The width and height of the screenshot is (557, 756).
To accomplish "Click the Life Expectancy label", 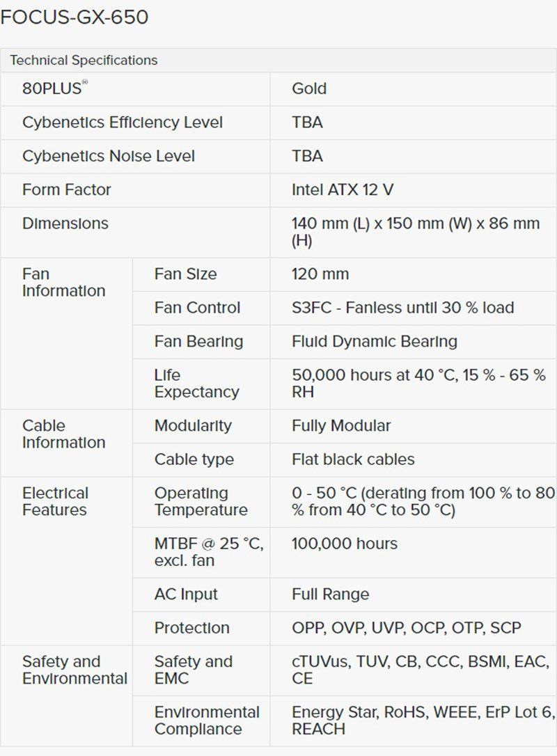I will pyautogui.click(x=196, y=384).
